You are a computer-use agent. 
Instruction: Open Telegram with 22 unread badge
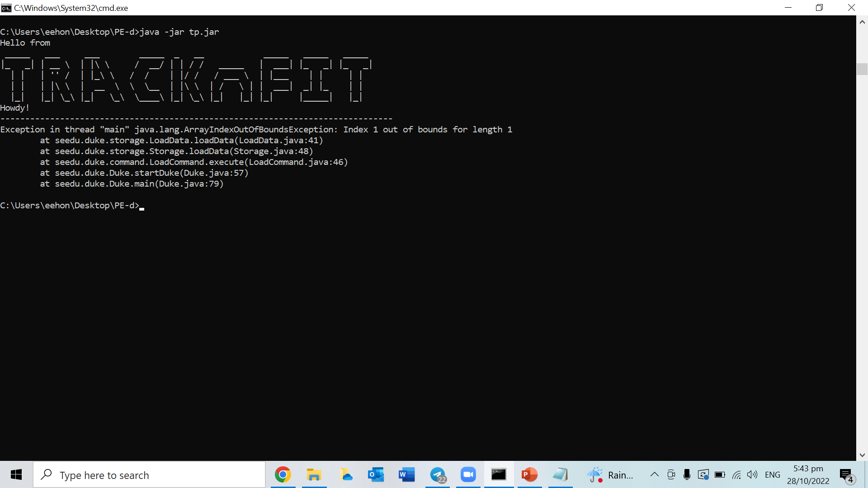tap(438, 475)
